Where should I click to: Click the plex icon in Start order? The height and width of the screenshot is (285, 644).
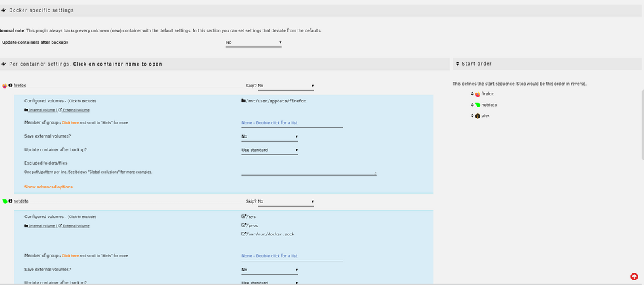(478, 116)
